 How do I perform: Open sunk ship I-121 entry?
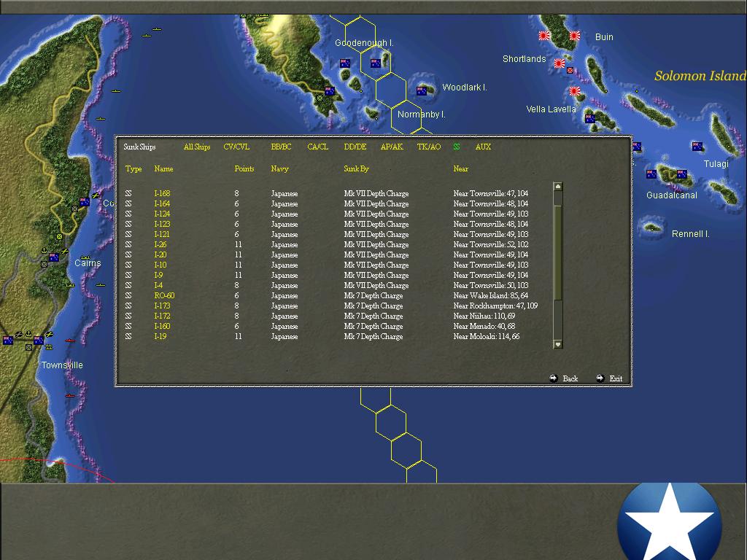pos(162,234)
